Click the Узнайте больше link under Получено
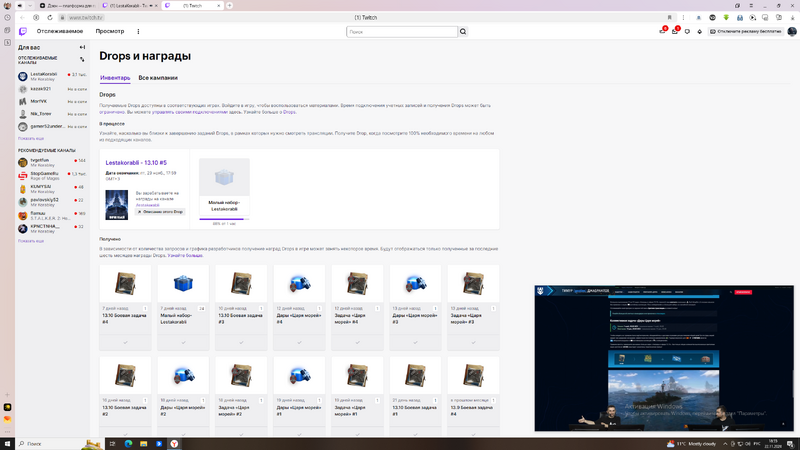This screenshot has width=800, height=450. click(185, 255)
